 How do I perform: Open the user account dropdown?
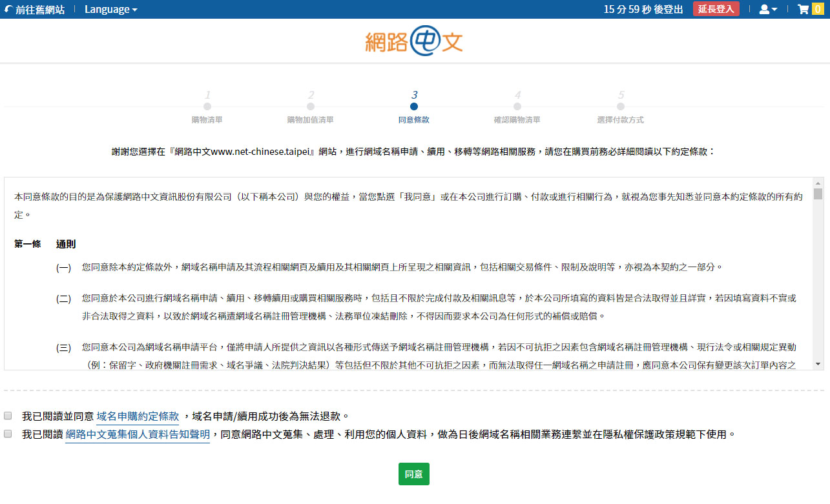coord(768,9)
